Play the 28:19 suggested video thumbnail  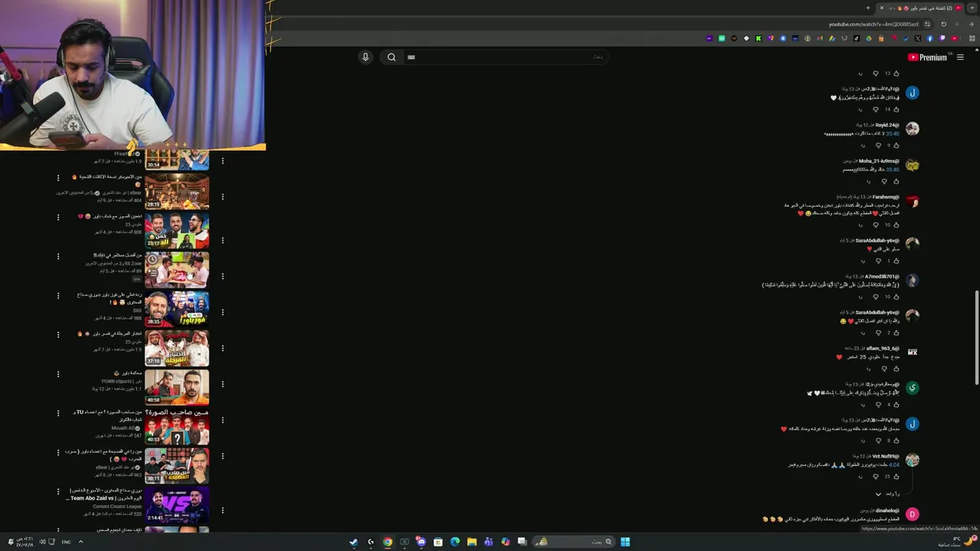click(x=177, y=191)
